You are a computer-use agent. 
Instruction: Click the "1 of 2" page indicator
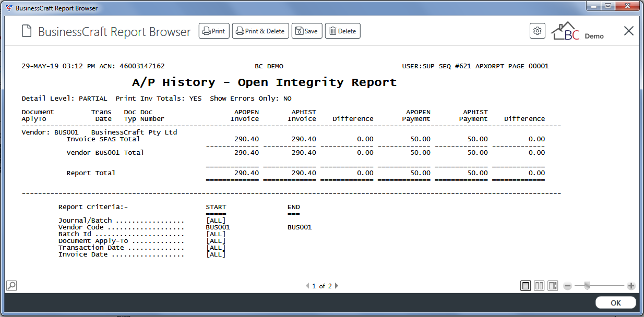tap(322, 286)
